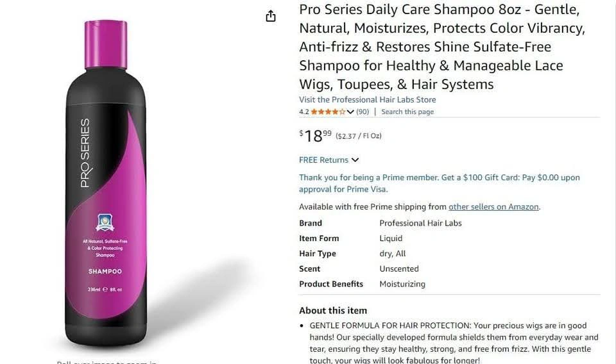Visit the Professional Hair Labs Store

point(367,99)
